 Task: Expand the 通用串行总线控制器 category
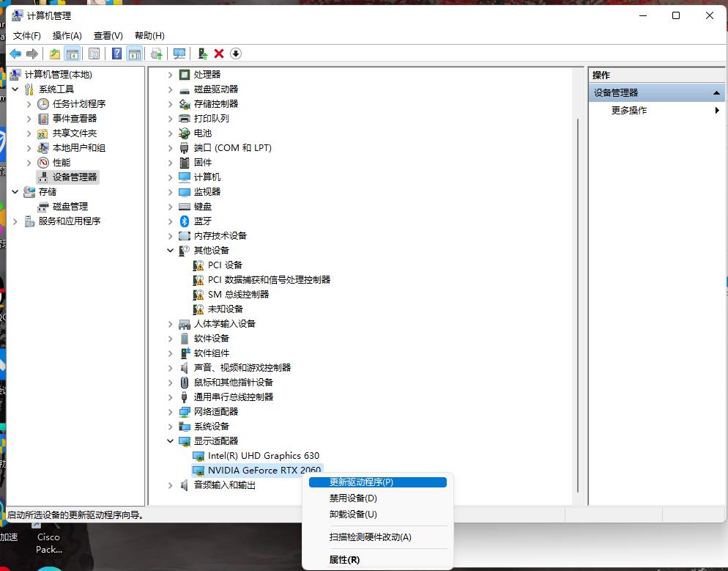click(x=171, y=397)
